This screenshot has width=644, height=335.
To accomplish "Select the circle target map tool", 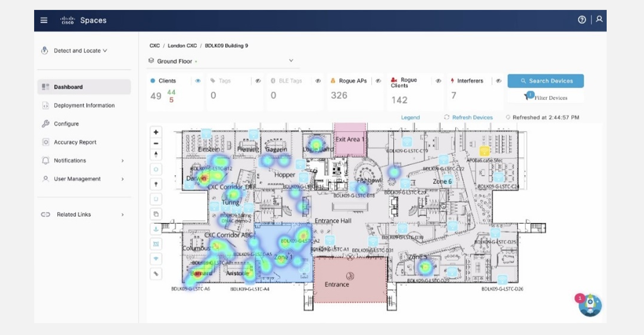I will 156,169.
